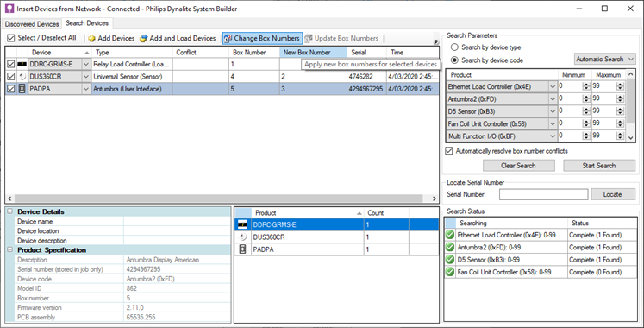644x328 pixels.
Task: Select Search by device type radio
Action: click(454, 47)
